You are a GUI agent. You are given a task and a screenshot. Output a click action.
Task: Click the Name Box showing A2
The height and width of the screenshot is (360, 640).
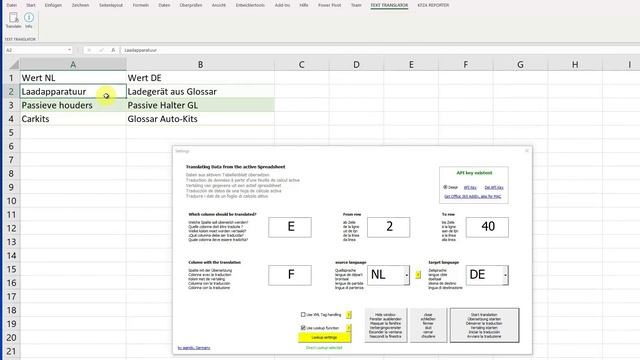click(x=36, y=50)
